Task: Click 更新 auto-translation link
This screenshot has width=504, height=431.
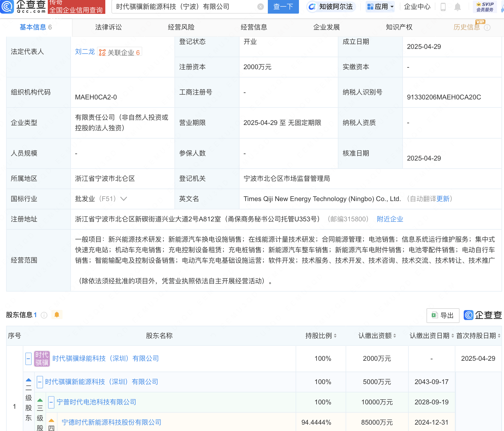Action: coord(443,199)
